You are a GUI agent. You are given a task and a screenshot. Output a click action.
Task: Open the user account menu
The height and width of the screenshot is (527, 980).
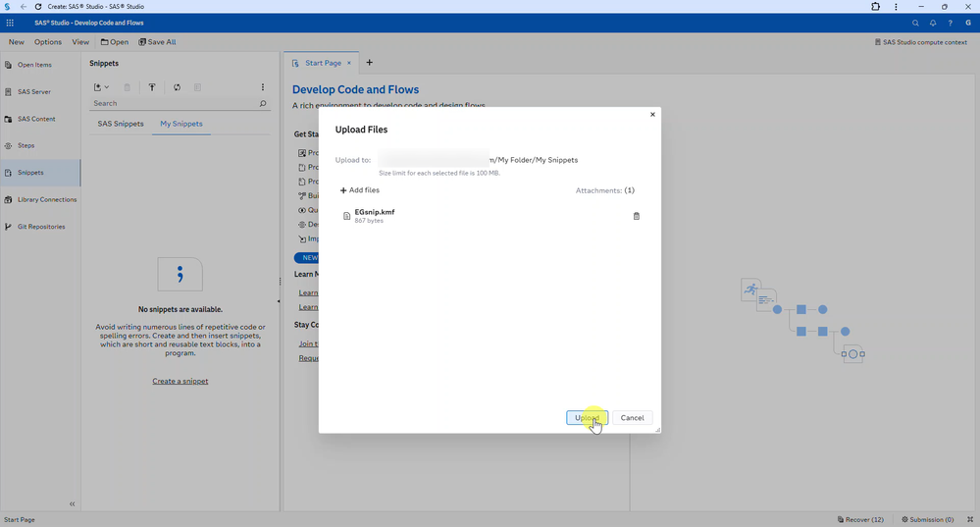(967, 23)
